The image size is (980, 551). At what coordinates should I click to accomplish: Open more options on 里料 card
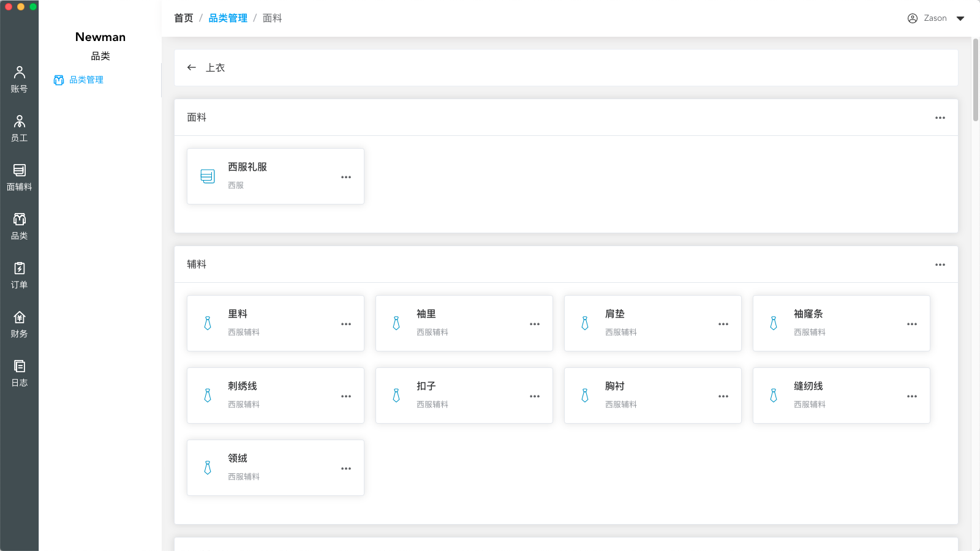346,324
